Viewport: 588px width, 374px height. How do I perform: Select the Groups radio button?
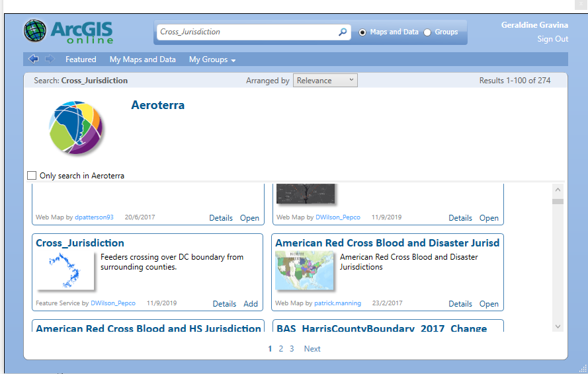pyautogui.click(x=427, y=32)
